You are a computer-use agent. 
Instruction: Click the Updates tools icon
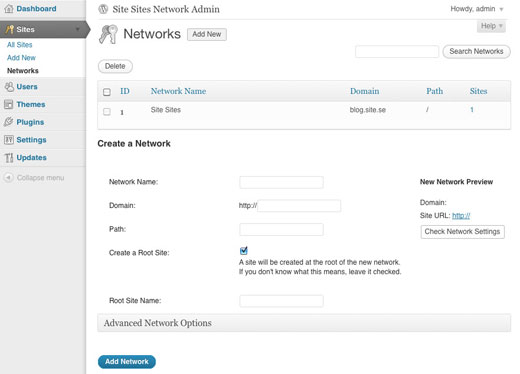click(9, 158)
